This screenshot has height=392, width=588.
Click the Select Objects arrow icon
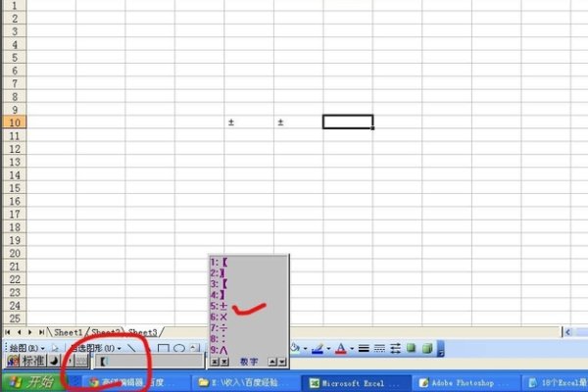pos(55,348)
